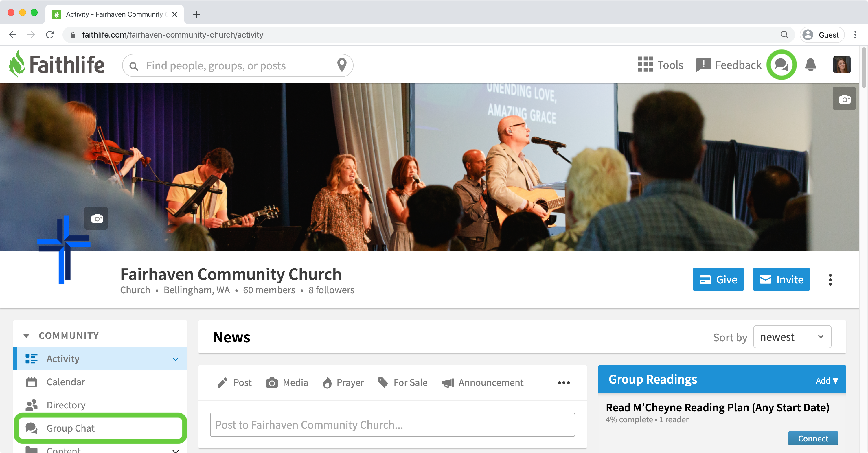This screenshot has width=868, height=453.
Task: Click the Give button
Action: point(718,279)
